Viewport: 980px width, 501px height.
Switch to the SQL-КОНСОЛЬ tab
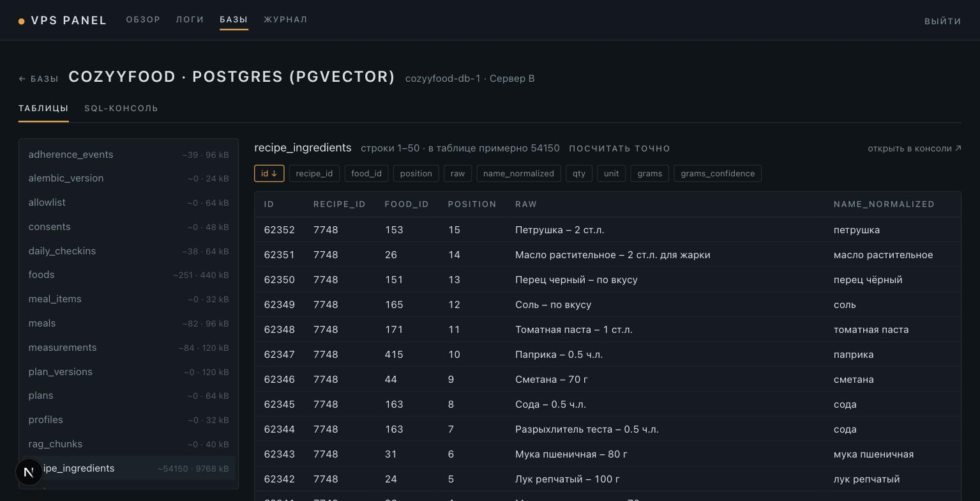tap(121, 108)
